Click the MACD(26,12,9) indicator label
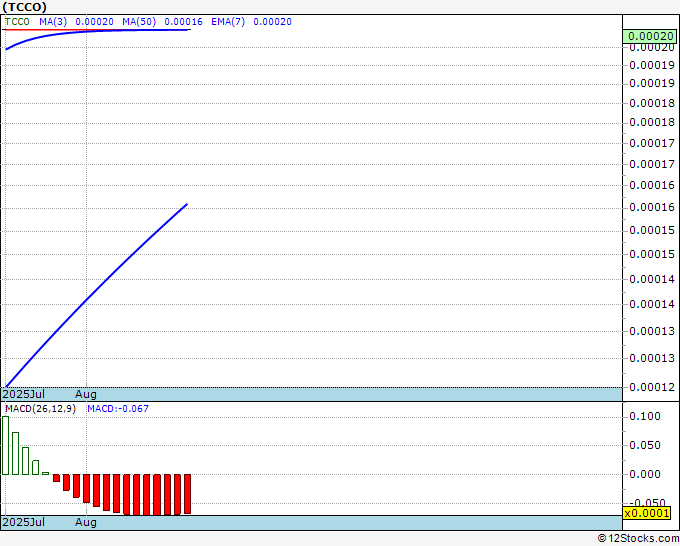 (x=40, y=409)
